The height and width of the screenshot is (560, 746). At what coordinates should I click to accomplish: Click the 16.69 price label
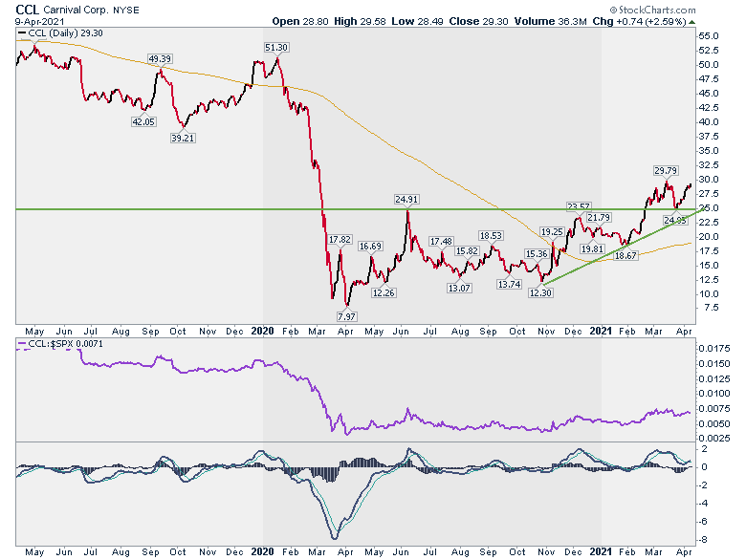coord(370,247)
